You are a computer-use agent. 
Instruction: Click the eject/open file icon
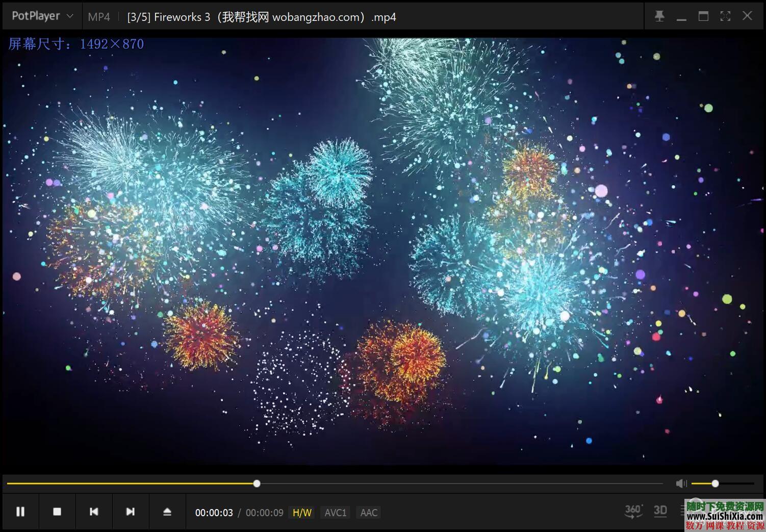coord(167,512)
